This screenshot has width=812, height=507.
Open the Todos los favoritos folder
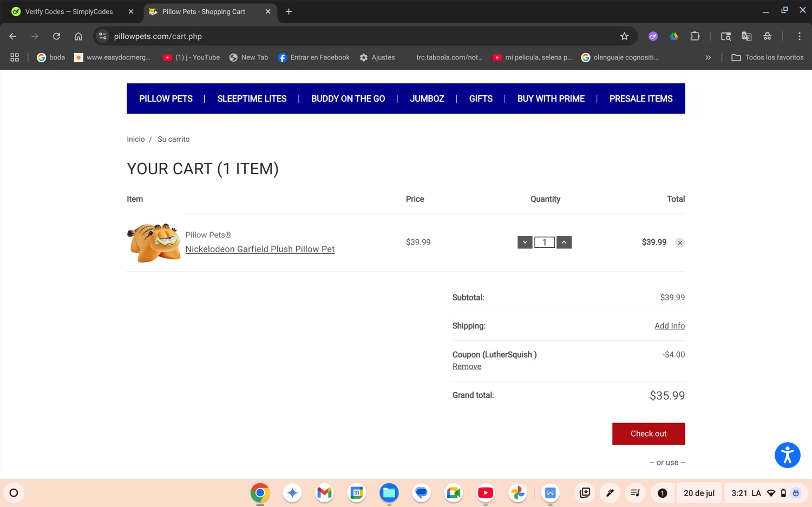(x=767, y=57)
